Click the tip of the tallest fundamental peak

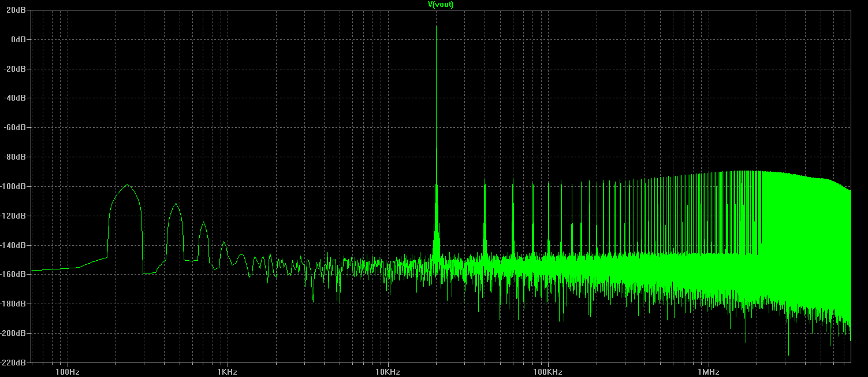[x=436, y=26]
